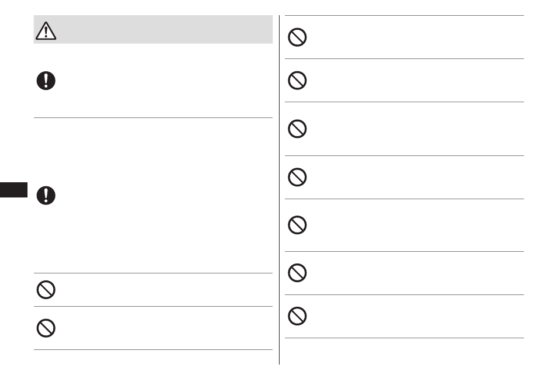Select the fourth prohibition icon in right column
558x392 pixels.
coord(297,177)
